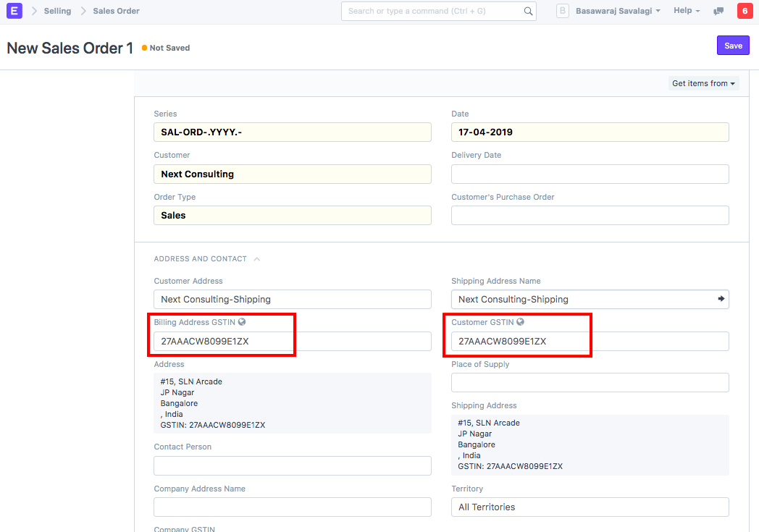
Task: Go to Selling breadcrumb
Action: pos(57,11)
